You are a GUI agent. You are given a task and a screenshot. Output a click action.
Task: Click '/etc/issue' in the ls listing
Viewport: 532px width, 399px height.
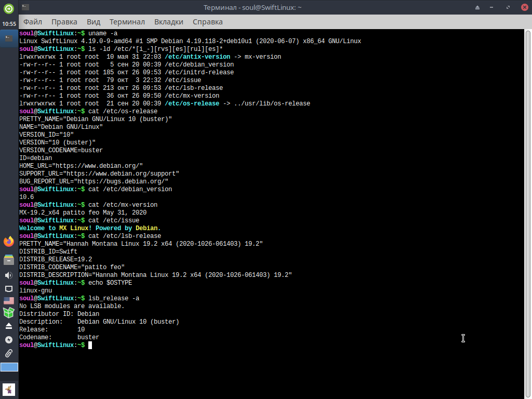point(183,80)
